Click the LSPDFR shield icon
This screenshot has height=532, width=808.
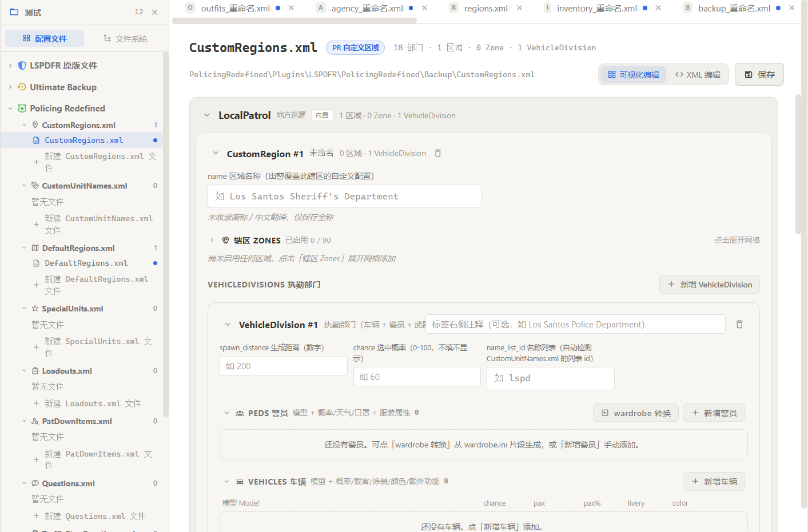(22, 66)
